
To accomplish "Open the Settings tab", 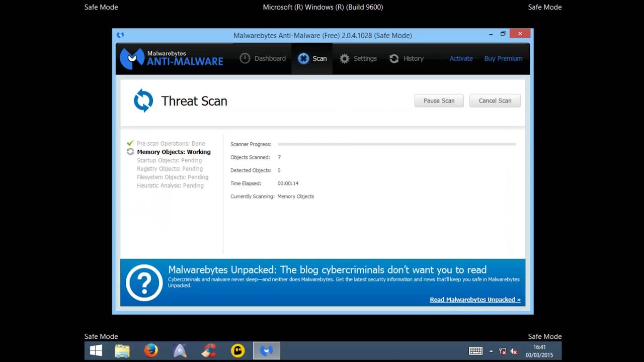I will point(358,59).
